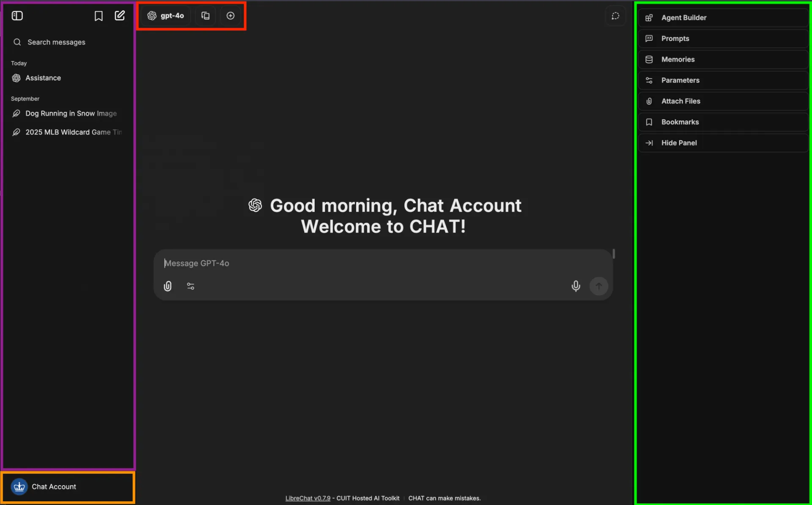This screenshot has width=812, height=505.
Task: Click the message box scrollbar handle
Action: click(614, 254)
